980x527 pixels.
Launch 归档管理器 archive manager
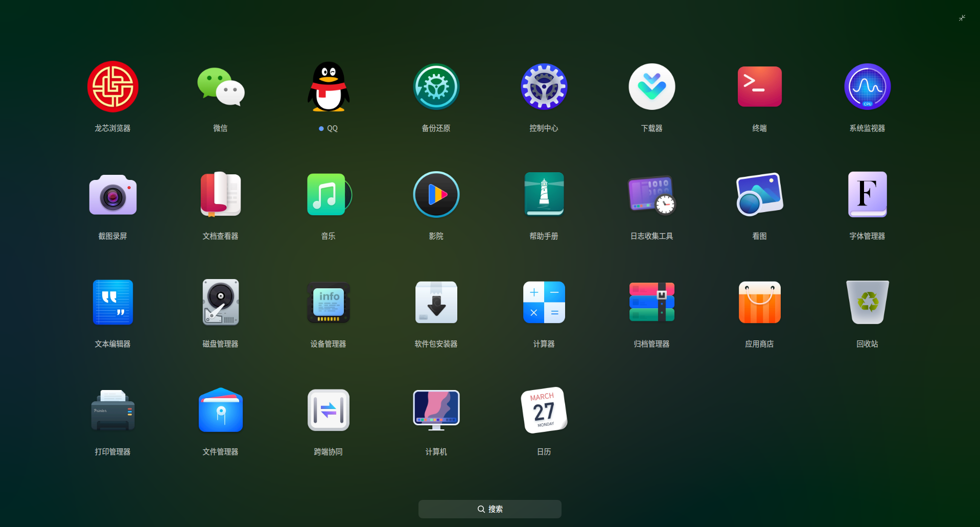(x=652, y=303)
